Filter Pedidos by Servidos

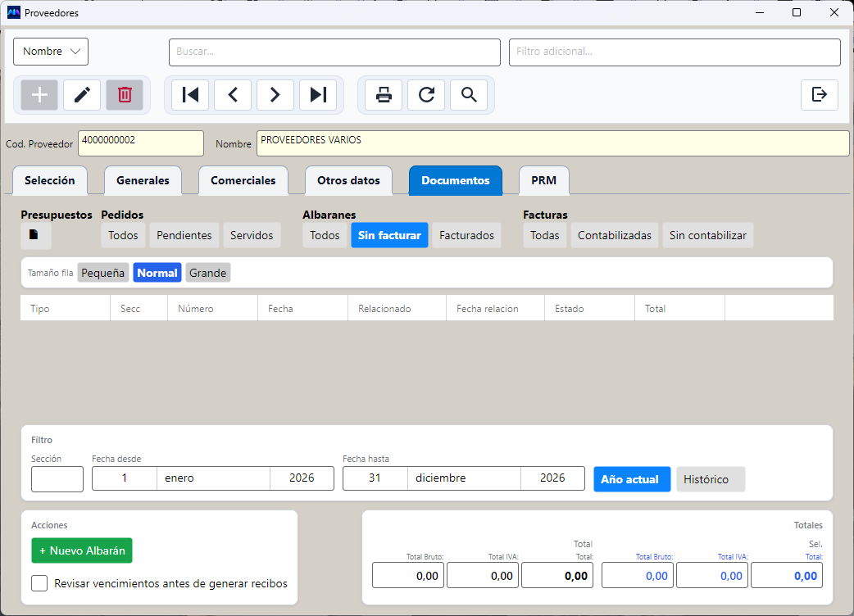point(252,235)
